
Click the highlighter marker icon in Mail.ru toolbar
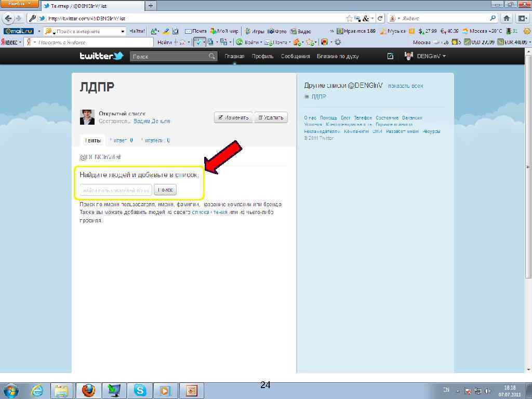coord(166,31)
